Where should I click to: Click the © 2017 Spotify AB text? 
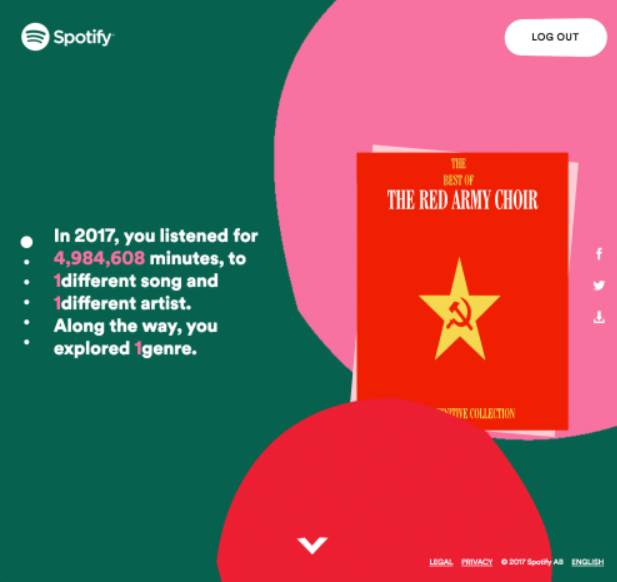pos(532,562)
